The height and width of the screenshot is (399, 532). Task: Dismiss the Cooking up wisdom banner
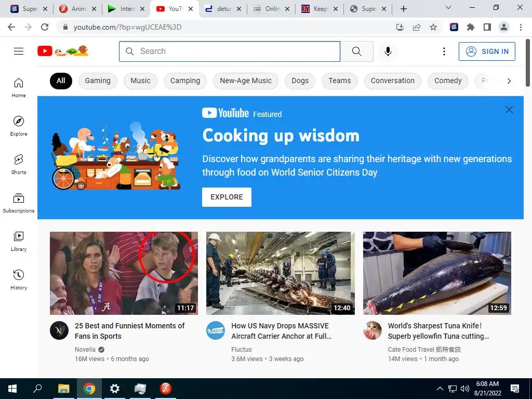pos(509,110)
